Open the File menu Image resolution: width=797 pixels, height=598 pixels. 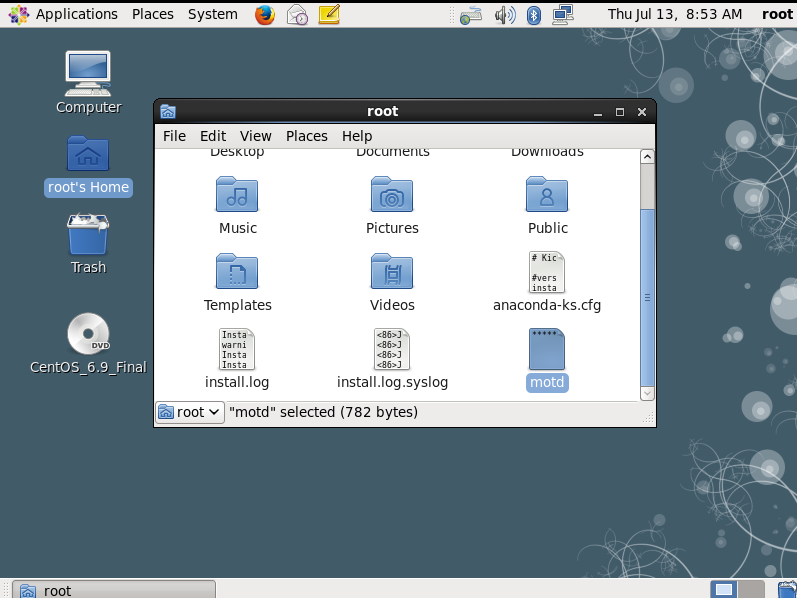[174, 136]
